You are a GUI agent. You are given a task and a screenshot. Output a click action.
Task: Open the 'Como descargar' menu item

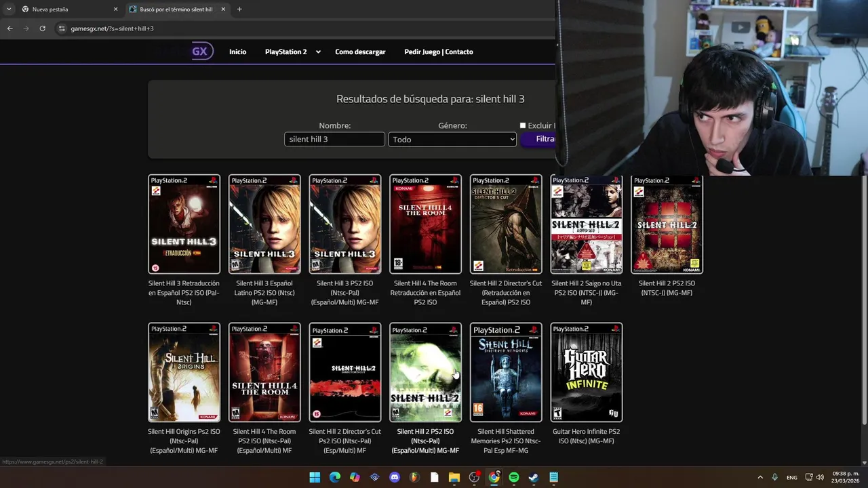pos(360,52)
